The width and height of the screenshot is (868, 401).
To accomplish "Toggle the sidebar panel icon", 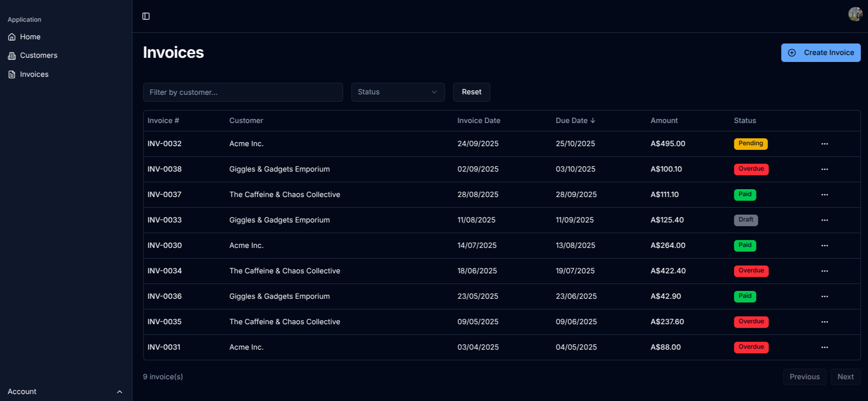I will [x=146, y=16].
